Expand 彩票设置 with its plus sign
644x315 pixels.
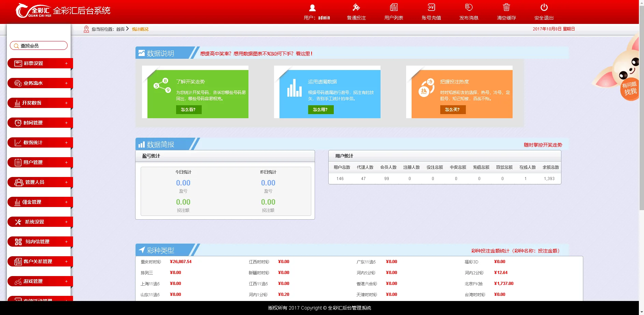[x=66, y=63]
